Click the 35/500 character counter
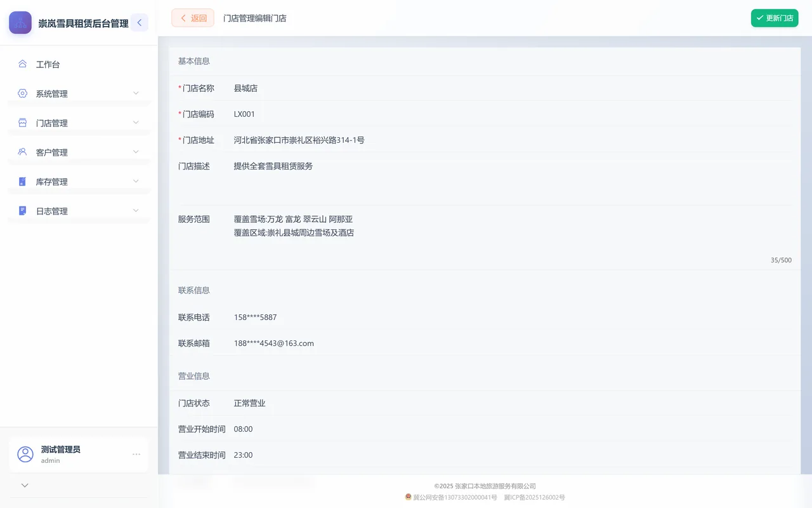Viewport: 812px width, 508px height. pos(781,260)
